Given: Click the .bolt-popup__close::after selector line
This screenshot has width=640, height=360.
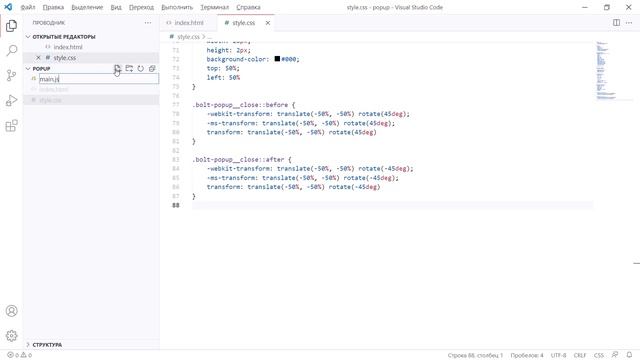Looking at the screenshot, I should coord(242,160).
